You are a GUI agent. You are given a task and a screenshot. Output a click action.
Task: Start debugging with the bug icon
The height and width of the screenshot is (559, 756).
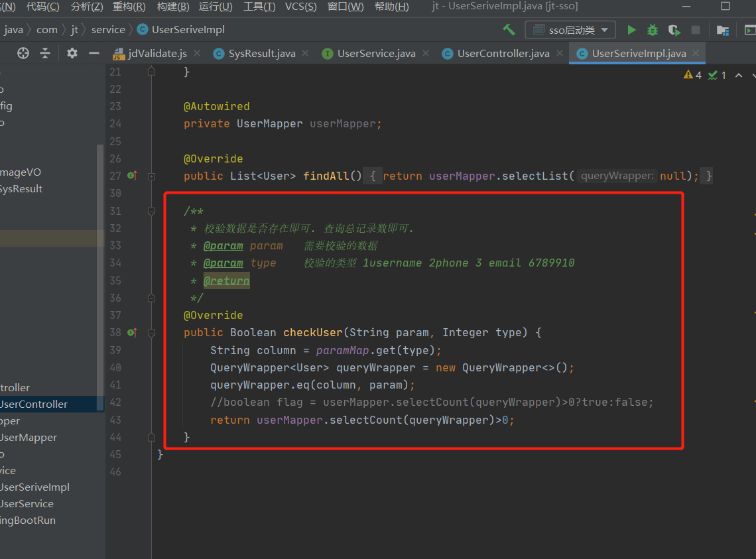tap(653, 30)
